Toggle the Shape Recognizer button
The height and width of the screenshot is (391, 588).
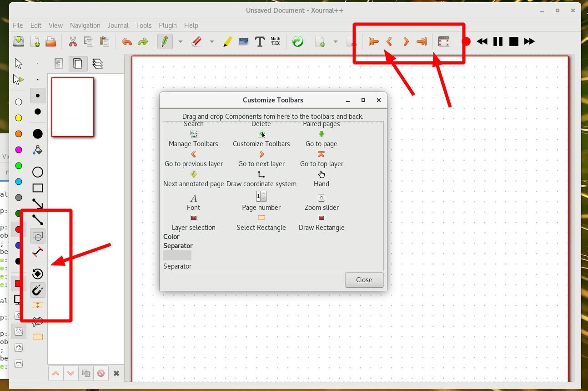click(x=38, y=236)
